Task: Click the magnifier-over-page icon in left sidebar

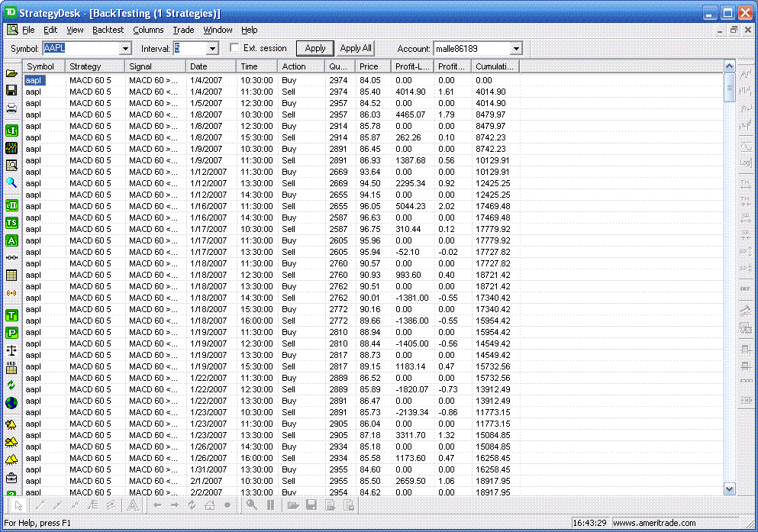Action: point(11,166)
